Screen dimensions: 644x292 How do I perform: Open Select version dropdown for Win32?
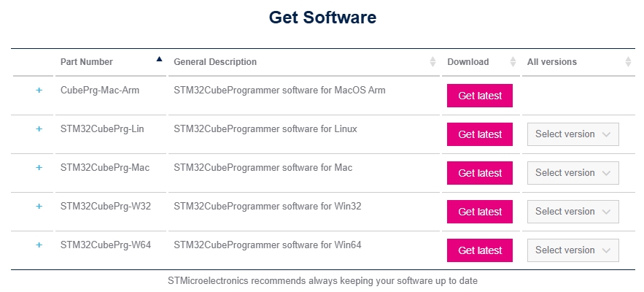573,212
